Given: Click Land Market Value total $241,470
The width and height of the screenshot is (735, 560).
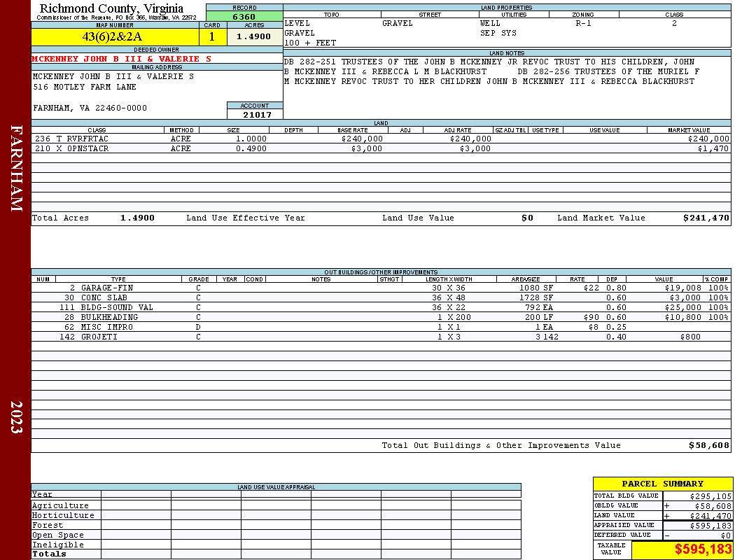Looking at the screenshot, I should click(x=706, y=218).
